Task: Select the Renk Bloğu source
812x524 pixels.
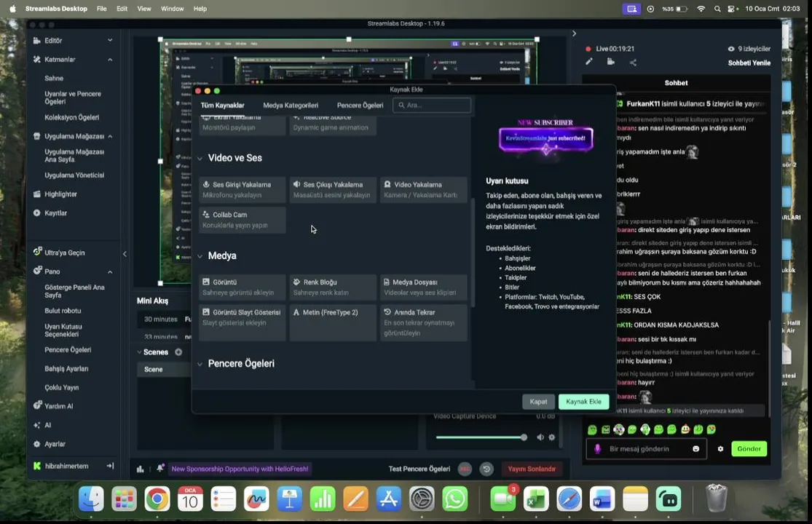Action: tap(333, 287)
